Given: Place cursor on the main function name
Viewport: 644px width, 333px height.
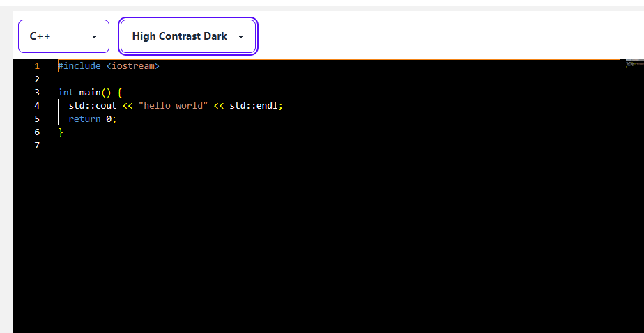Looking at the screenshot, I should point(90,93).
